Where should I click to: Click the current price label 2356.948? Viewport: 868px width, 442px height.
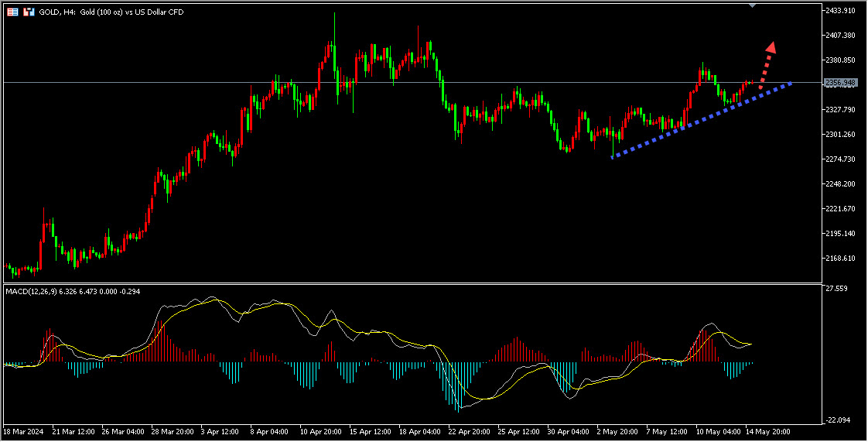(840, 82)
